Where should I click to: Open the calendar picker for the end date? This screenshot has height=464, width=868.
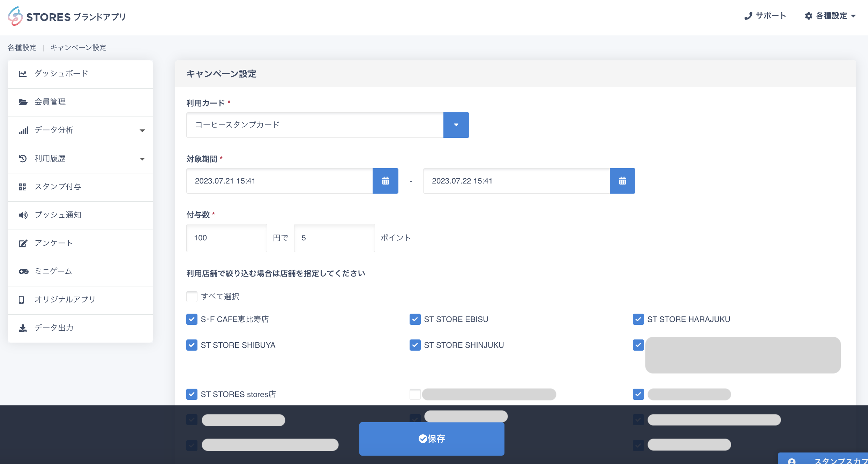pos(623,181)
